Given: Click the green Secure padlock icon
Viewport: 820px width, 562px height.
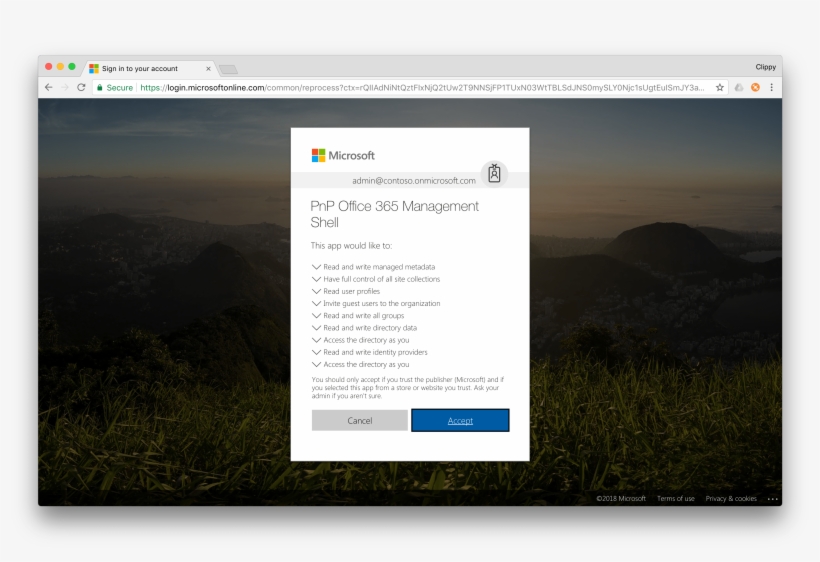Looking at the screenshot, I should [x=100, y=87].
